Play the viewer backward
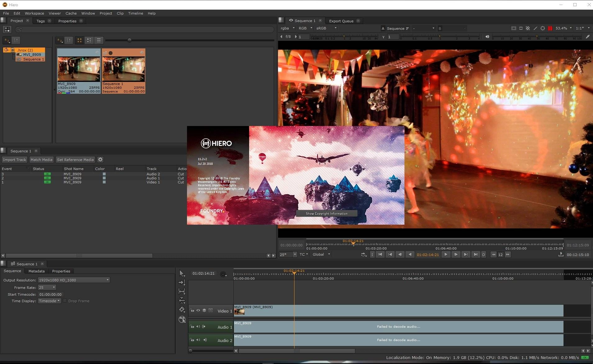 pos(410,254)
